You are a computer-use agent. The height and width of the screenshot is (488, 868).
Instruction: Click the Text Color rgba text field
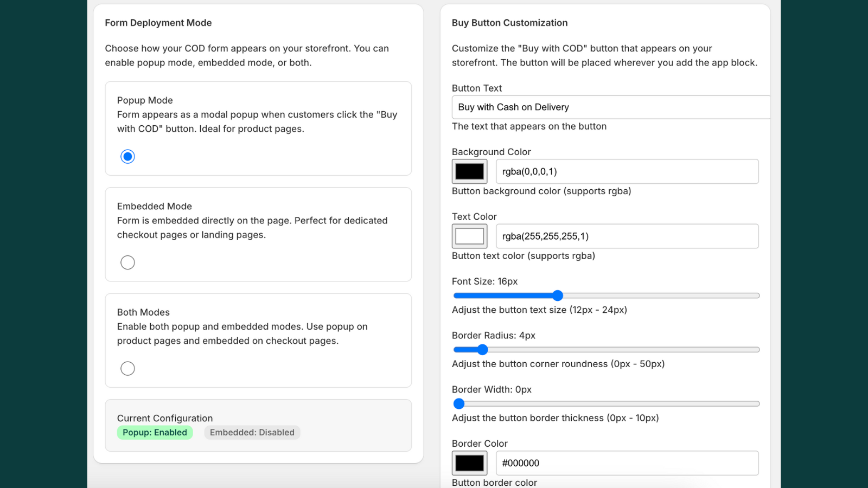pyautogui.click(x=627, y=236)
